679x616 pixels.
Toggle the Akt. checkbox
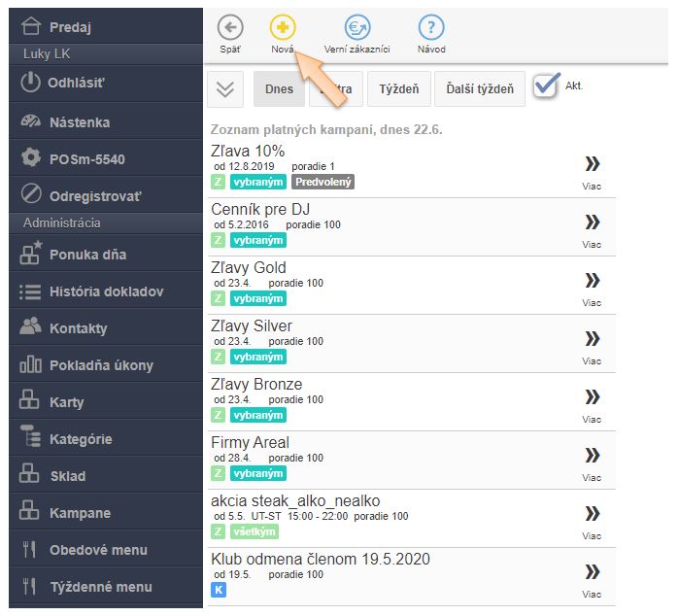pos(546,86)
